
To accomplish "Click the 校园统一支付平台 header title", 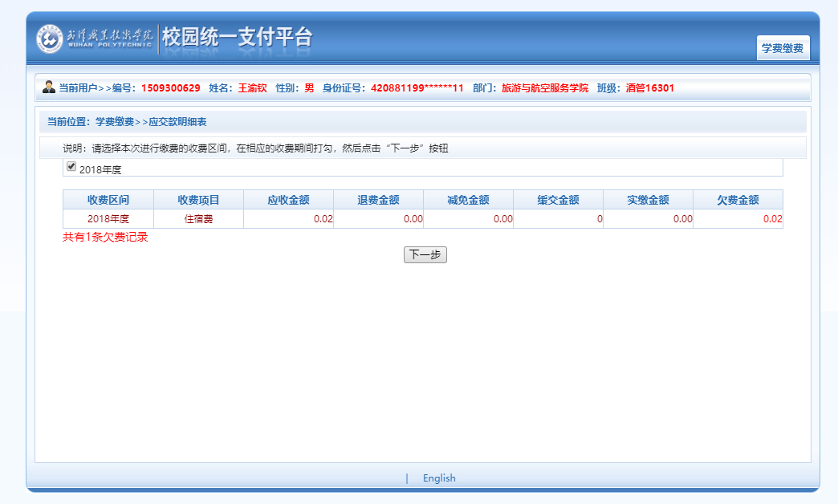I will [x=237, y=38].
